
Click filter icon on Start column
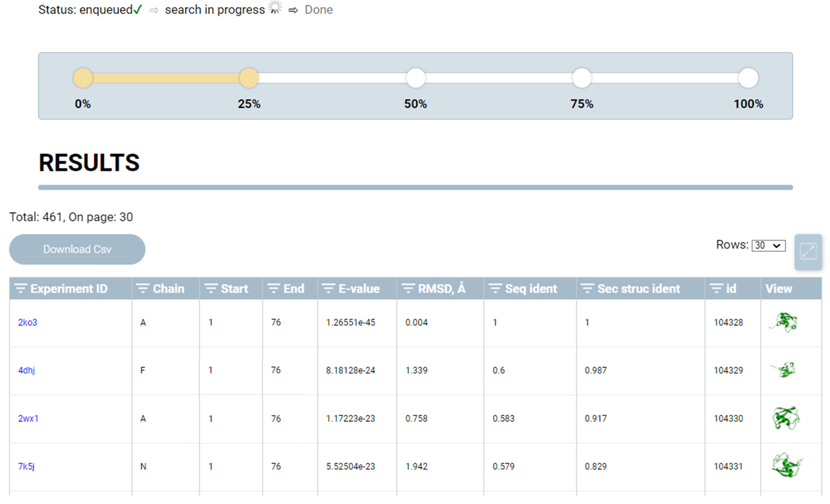coord(211,289)
